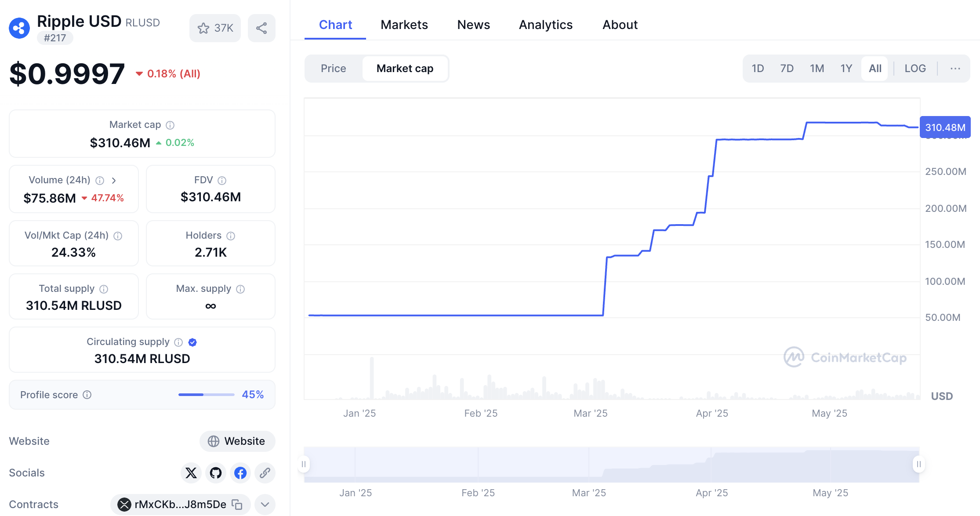This screenshot has width=980, height=516.
Task: Click the $0.9997 price text
Action: click(67, 73)
